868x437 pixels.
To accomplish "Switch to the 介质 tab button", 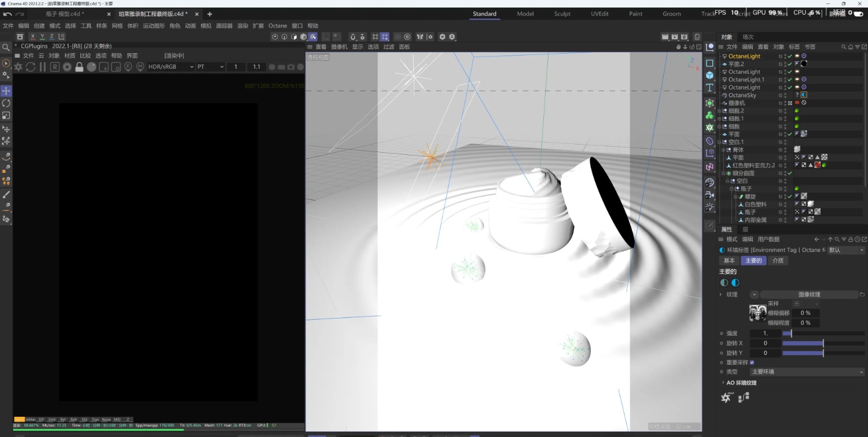I will click(x=778, y=261).
